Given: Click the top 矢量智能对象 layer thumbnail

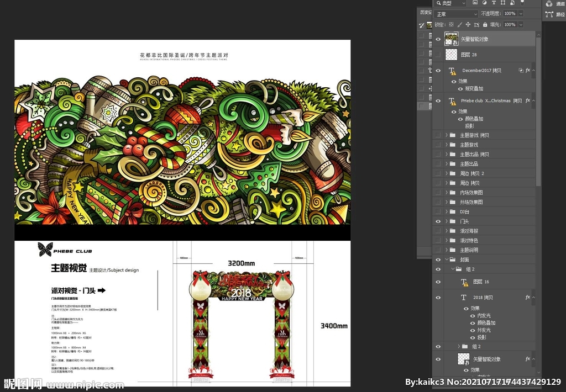Looking at the screenshot, I should tap(452, 39).
